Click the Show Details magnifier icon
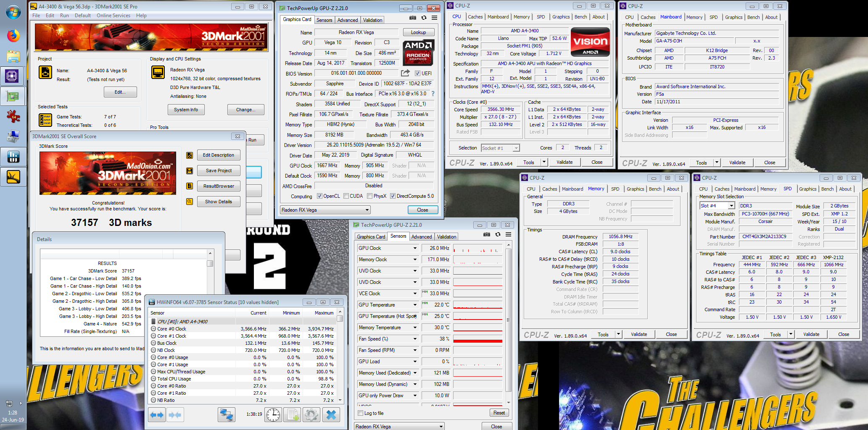868x430 pixels. 190,202
